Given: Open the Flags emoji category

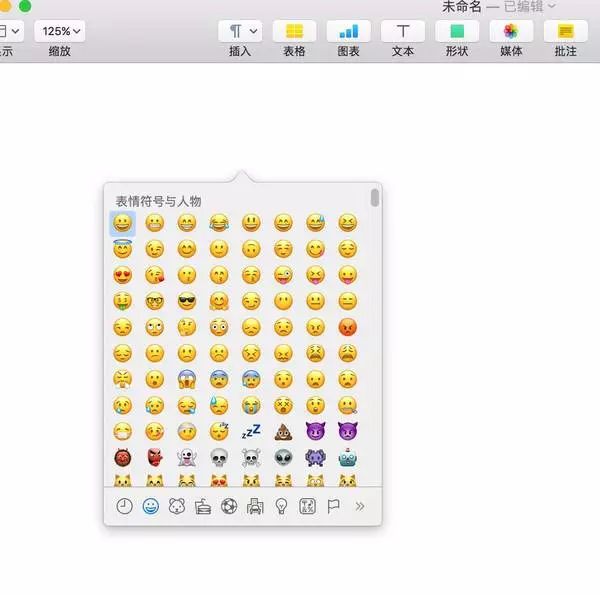Looking at the screenshot, I should (x=334, y=506).
